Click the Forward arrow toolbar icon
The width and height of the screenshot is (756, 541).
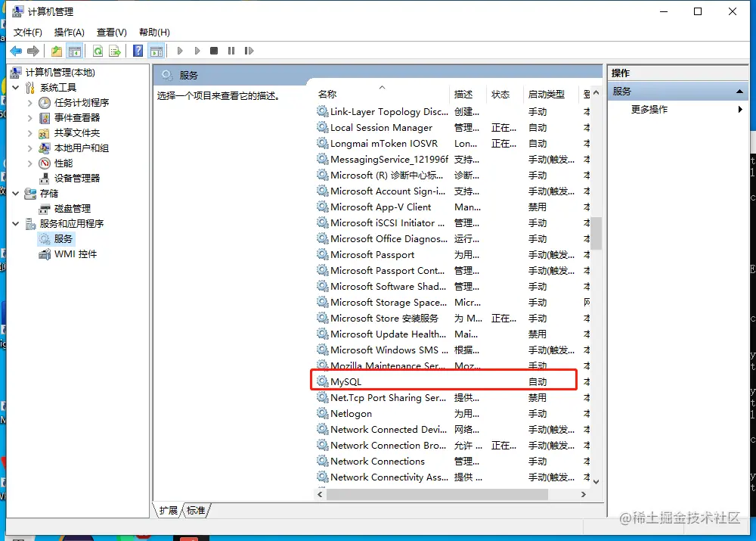point(33,51)
